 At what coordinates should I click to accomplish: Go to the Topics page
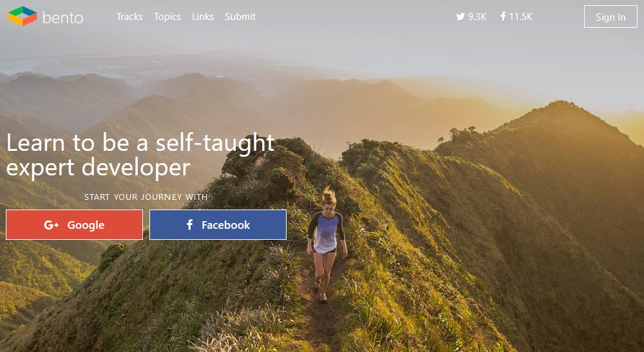(167, 17)
